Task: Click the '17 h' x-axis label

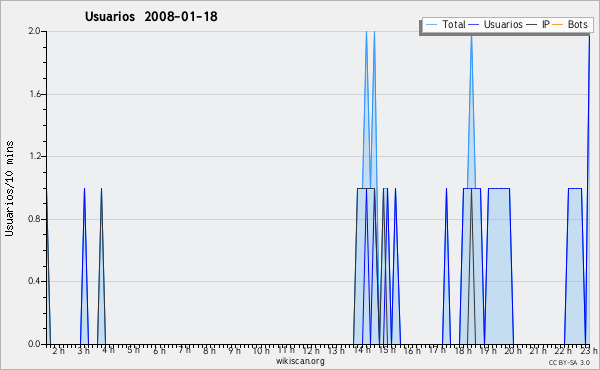Action: pyautogui.click(x=437, y=350)
